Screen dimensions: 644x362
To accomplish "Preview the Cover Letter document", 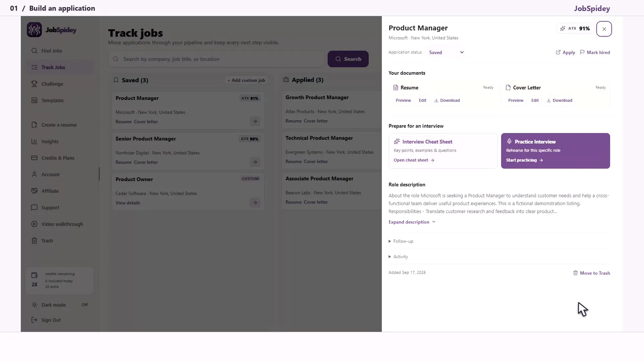I will [516, 100].
